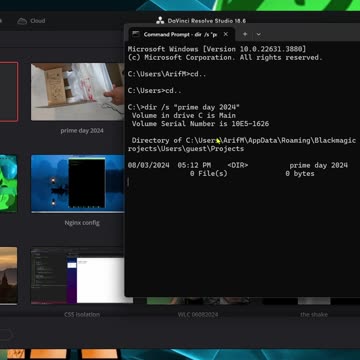
Task: Click the sunset temple project thumbnail
Action: pos(8,276)
